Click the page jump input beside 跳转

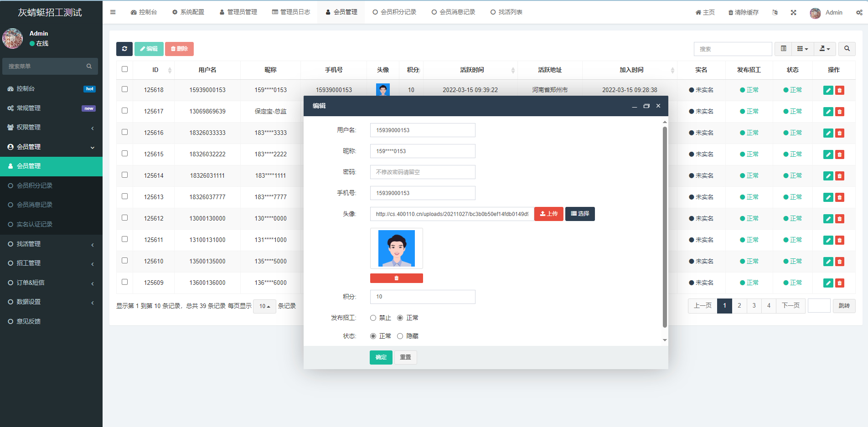click(819, 306)
